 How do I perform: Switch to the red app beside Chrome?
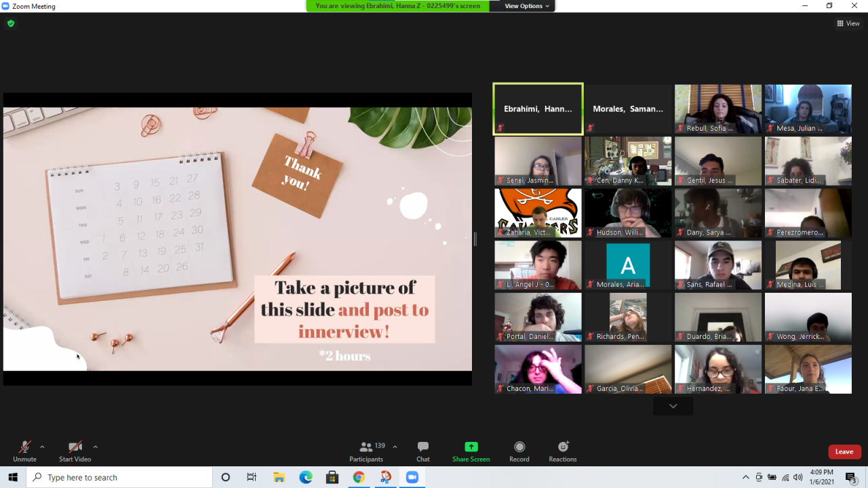click(x=385, y=477)
